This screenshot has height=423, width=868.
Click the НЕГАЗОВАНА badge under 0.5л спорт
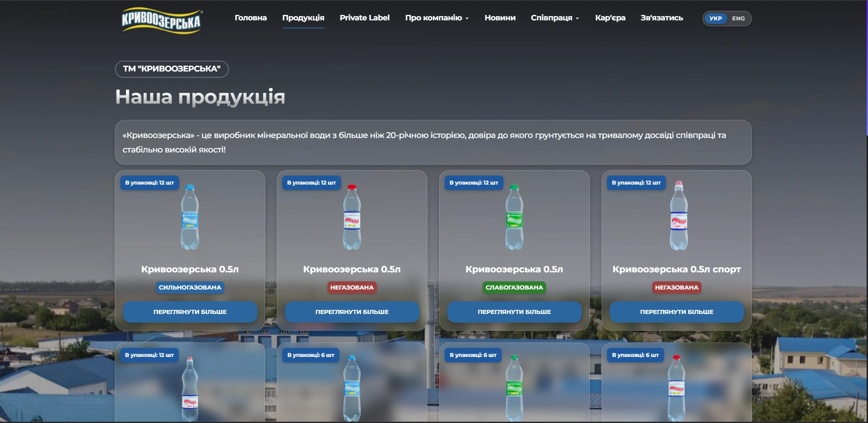point(677,287)
